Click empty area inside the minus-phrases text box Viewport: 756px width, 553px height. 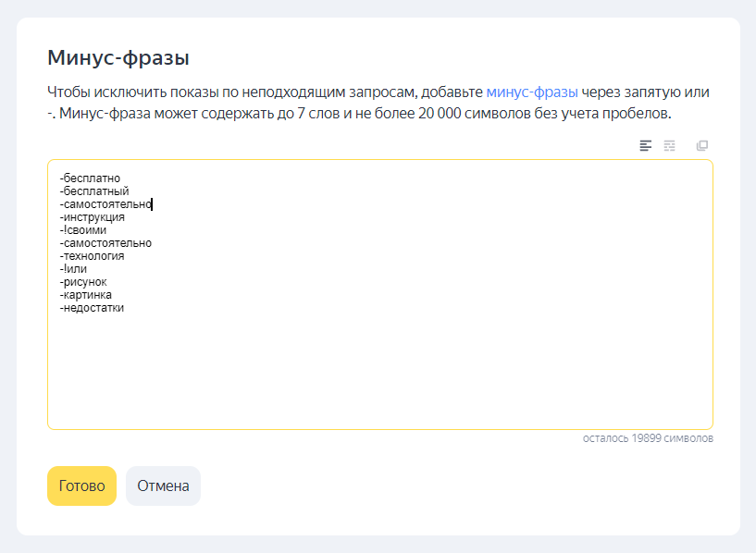point(379,370)
